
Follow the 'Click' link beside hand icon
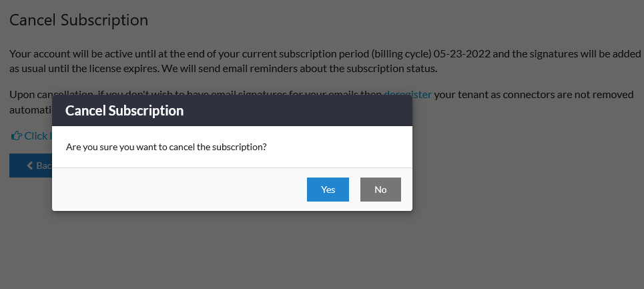(36, 136)
